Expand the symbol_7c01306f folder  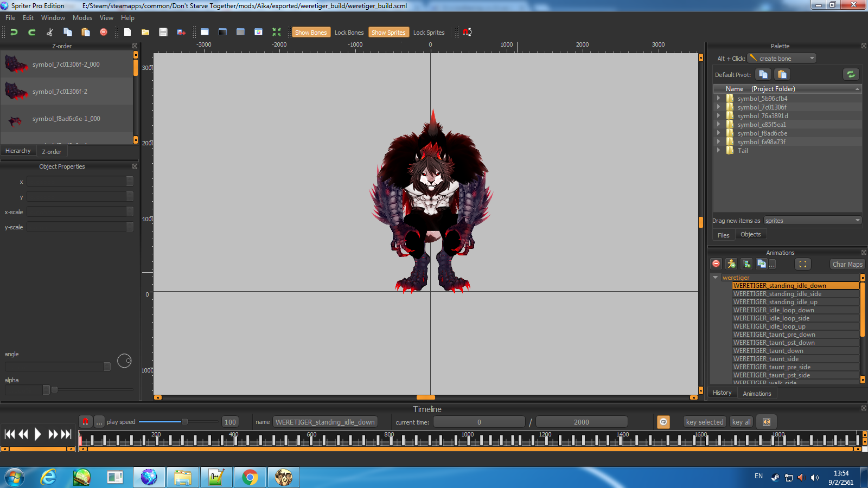coord(718,107)
